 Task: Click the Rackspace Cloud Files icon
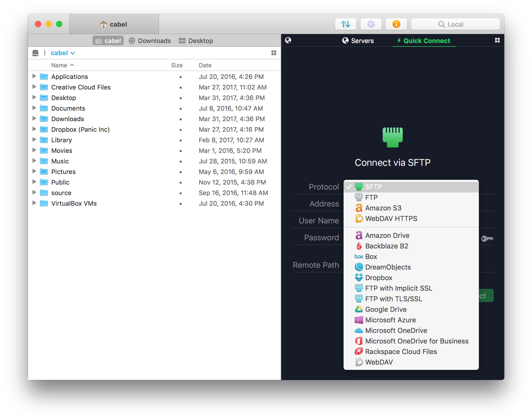[x=359, y=351]
